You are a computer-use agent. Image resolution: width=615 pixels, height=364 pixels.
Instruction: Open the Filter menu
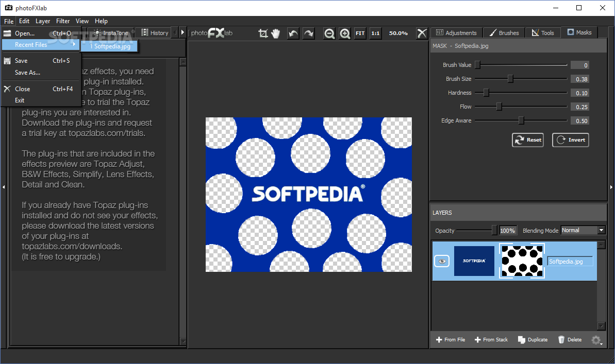pyautogui.click(x=63, y=21)
